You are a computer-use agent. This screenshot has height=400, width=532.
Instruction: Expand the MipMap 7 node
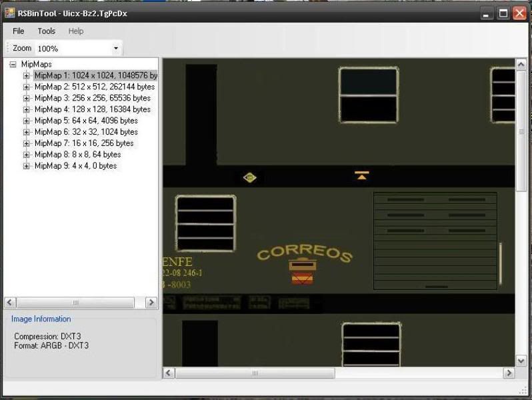[x=27, y=143]
